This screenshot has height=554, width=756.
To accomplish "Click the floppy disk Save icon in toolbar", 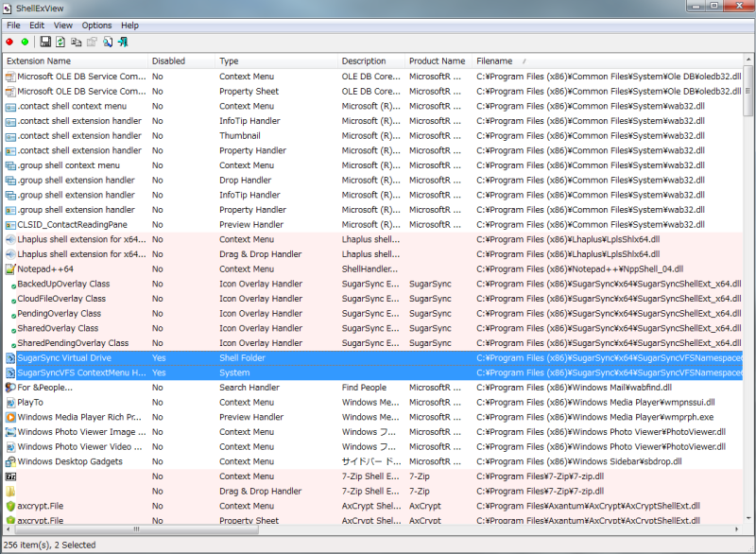I will pos(45,42).
